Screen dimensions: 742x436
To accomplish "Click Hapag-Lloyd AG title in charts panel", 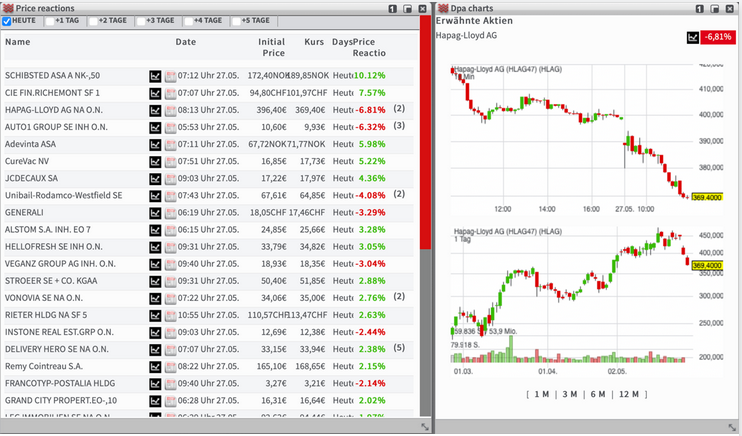I will pyautogui.click(x=466, y=36).
